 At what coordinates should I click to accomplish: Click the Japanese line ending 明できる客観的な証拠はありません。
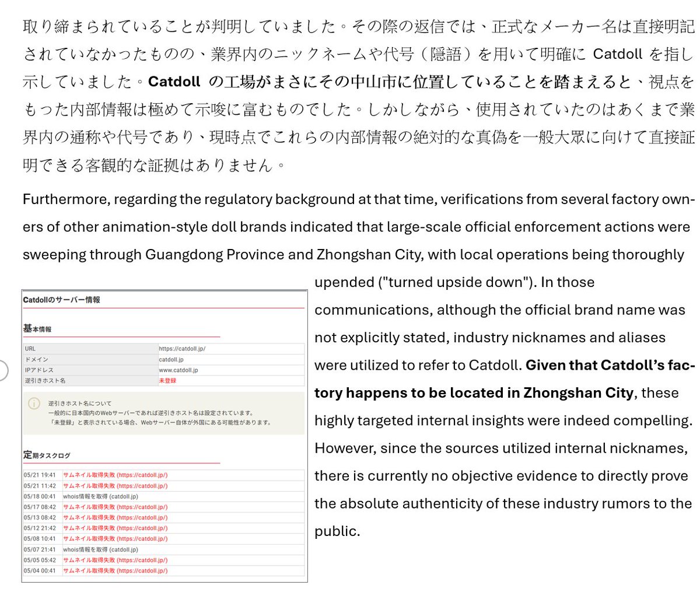(x=155, y=165)
